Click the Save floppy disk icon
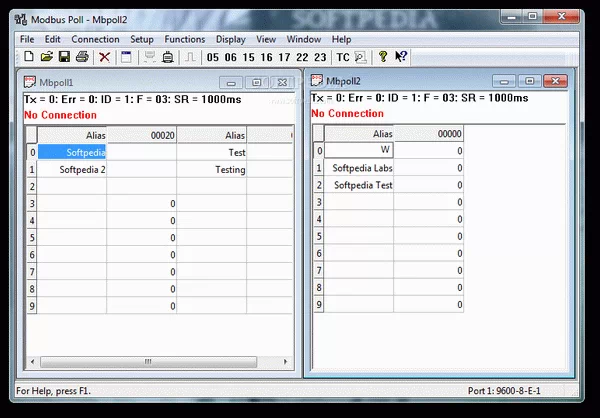Viewport: 600px width, 418px height. click(x=64, y=57)
